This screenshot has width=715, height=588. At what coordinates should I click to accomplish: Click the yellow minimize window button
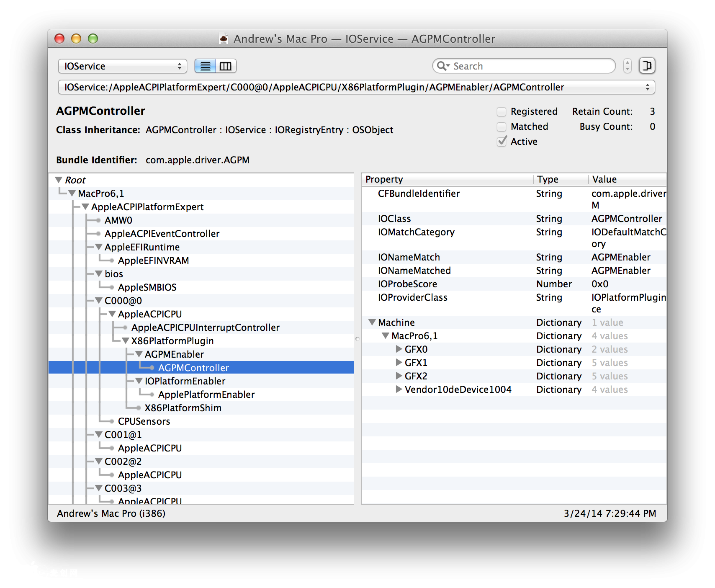[76, 39]
